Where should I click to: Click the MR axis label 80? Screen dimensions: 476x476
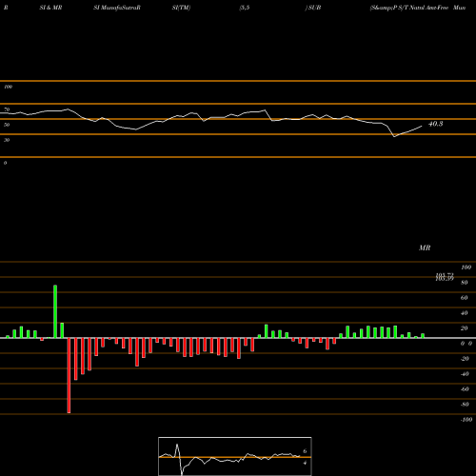tap(465, 283)
